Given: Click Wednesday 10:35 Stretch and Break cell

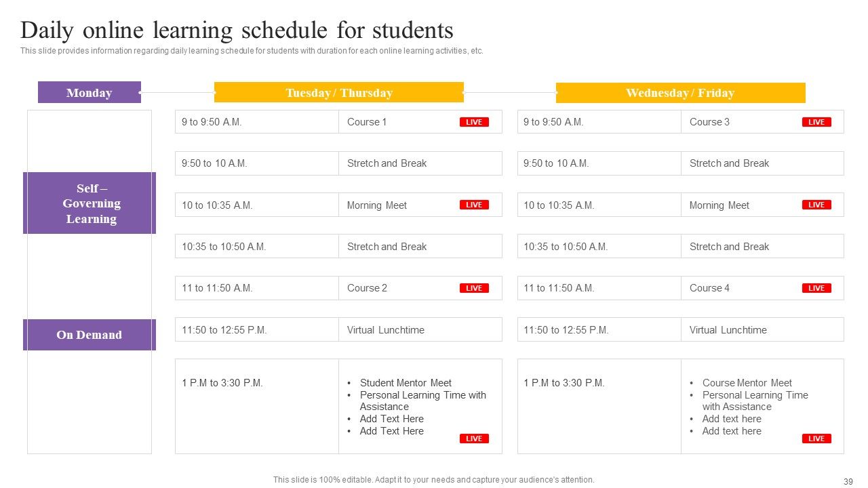Looking at the screenshot, I should 762,247.
